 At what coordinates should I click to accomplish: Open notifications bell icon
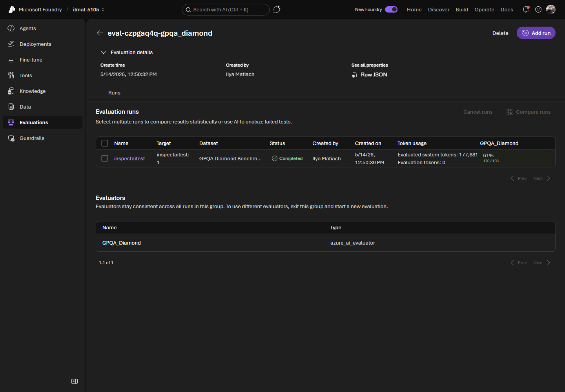526,9
